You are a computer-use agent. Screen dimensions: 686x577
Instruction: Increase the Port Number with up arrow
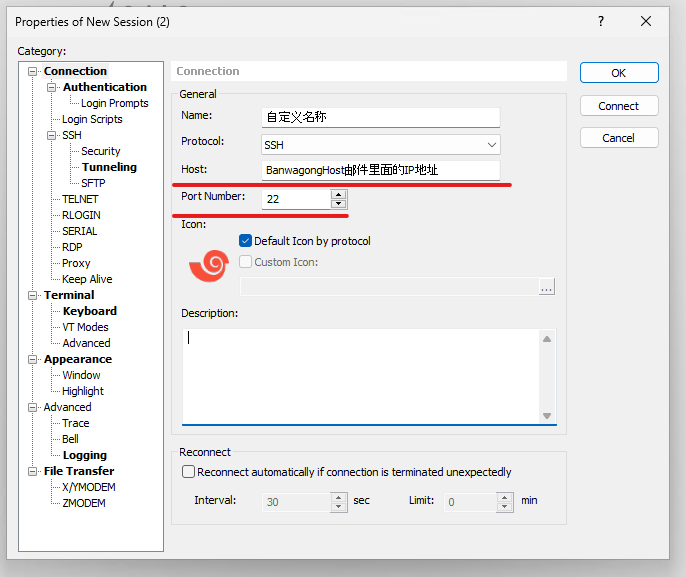(338, 194)
